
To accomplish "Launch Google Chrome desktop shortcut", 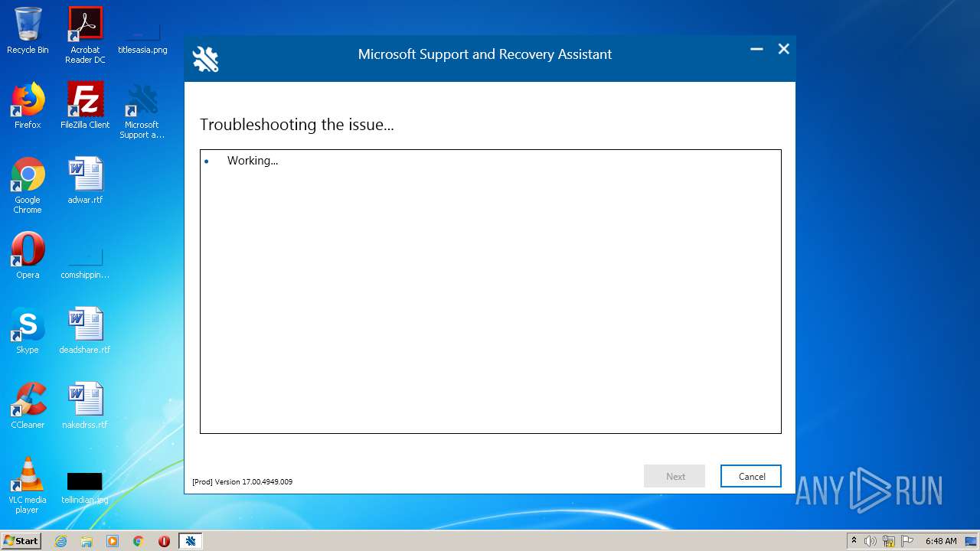I will tap(28, 186).
